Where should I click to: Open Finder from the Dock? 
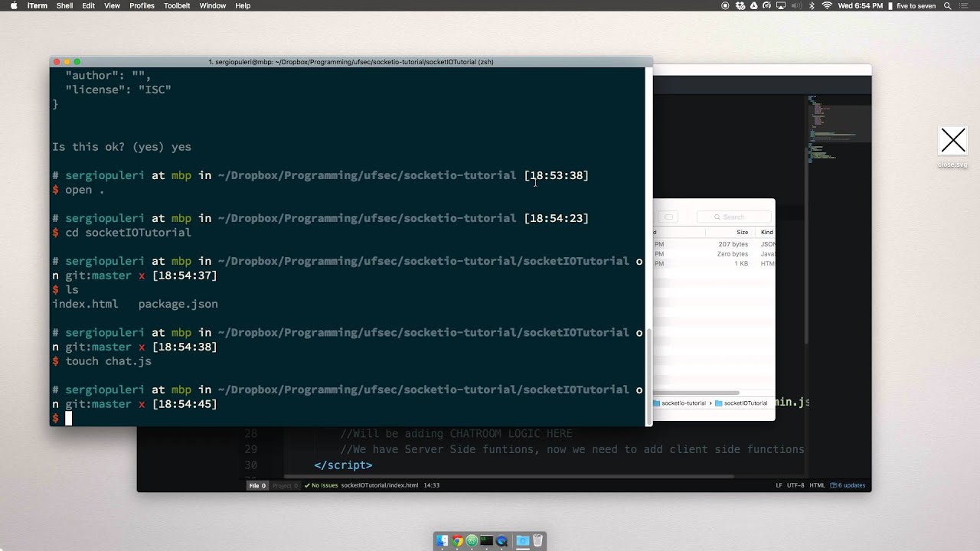click(442, 540)
